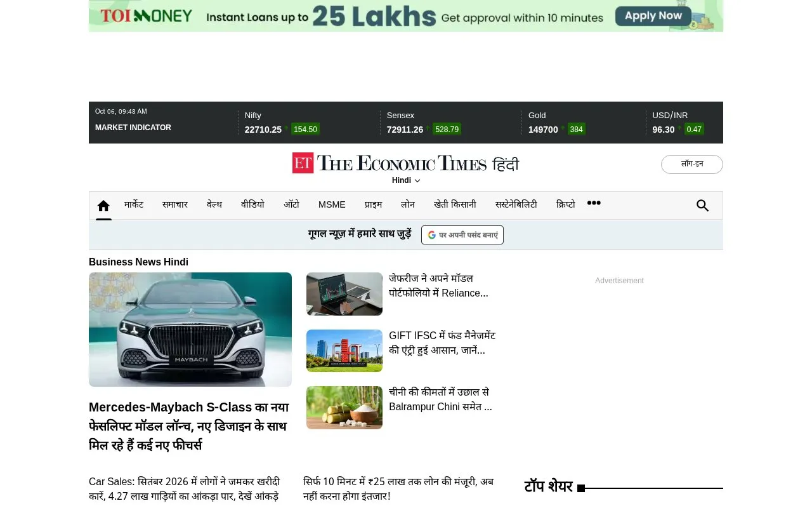Open the Balrampur Chini sugar price article
812x508 pixels.
(x=441, y=399)
